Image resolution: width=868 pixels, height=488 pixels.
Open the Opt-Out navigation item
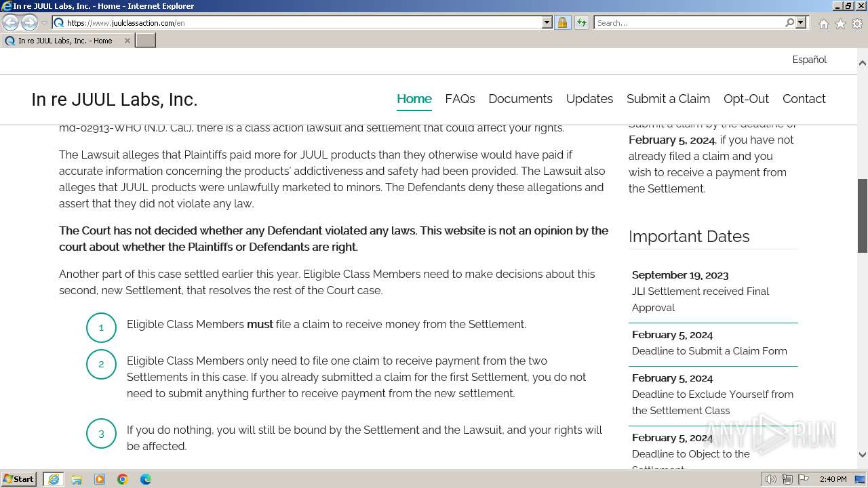pyautogui.click(x=746, y=99)
